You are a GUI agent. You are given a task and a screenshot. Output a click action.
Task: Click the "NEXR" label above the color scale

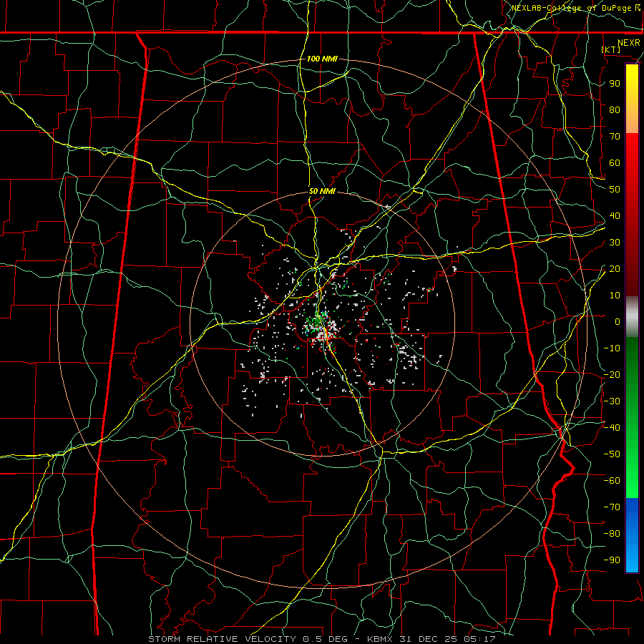click(x=629, y=43)
